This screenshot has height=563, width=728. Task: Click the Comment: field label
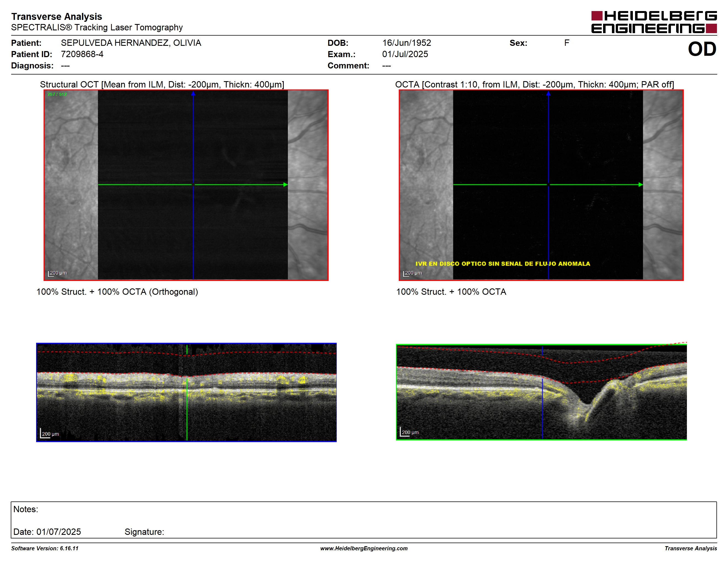click(348, 65)
